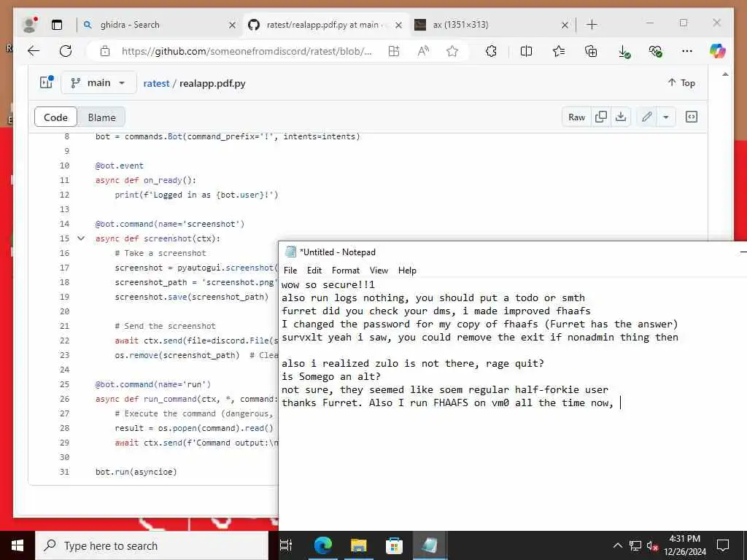The height and width of the screenshot is (560, 747).
Task: Click the Notepad taskbar icon
Action: click(x=429, y=545)
